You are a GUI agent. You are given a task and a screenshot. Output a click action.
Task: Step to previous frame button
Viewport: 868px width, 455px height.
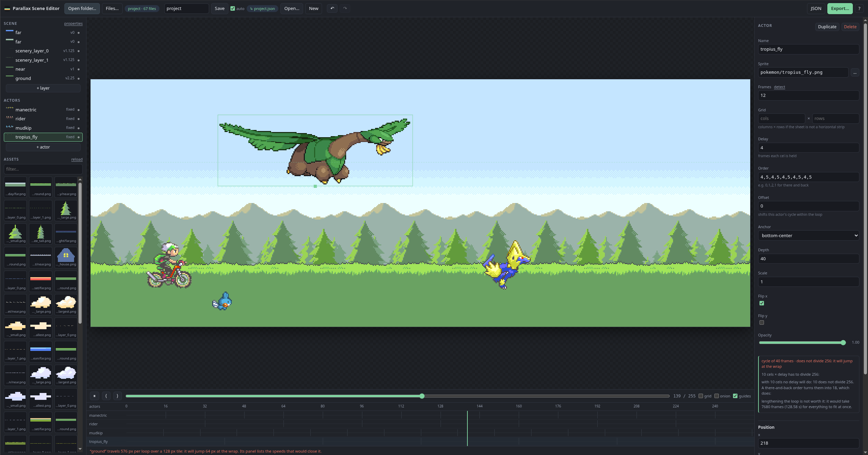coord(106,396)
